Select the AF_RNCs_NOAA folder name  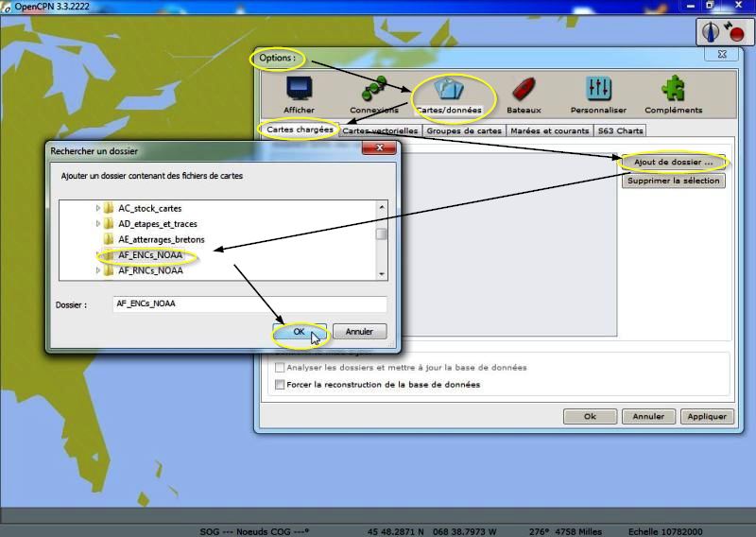coord(150,271)
